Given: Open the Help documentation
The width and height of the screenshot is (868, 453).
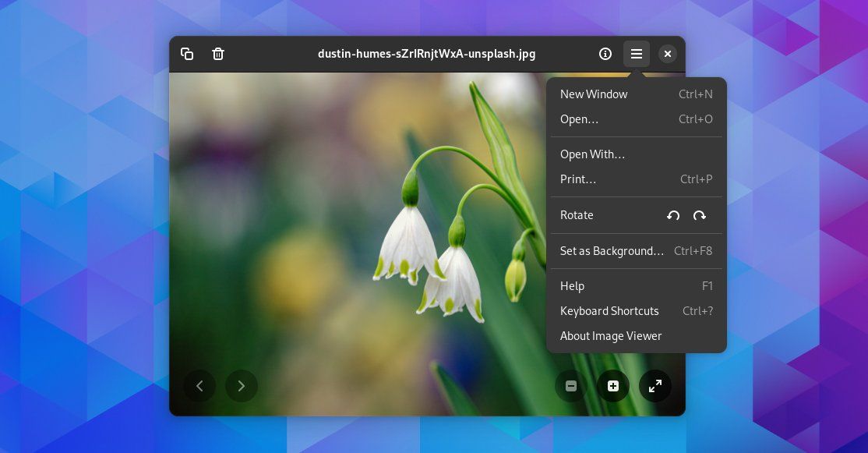Looking at the screenshot, I should tap(572, 286).
